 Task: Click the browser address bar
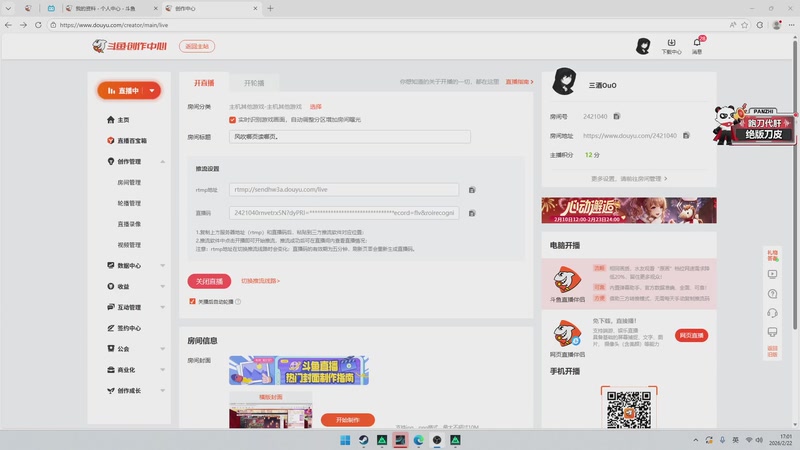[x=388, y=25]
